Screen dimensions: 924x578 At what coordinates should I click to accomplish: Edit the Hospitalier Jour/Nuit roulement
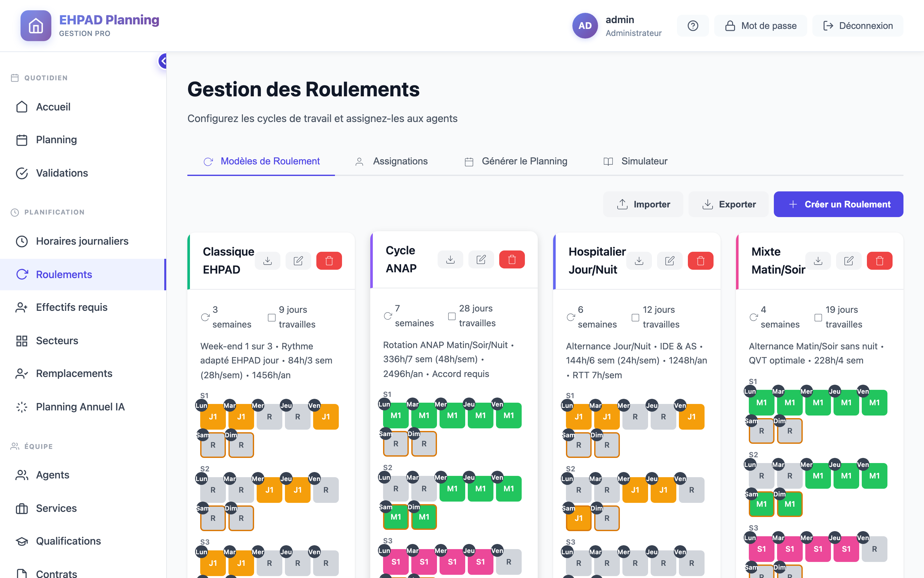click(x=670, y=261)
